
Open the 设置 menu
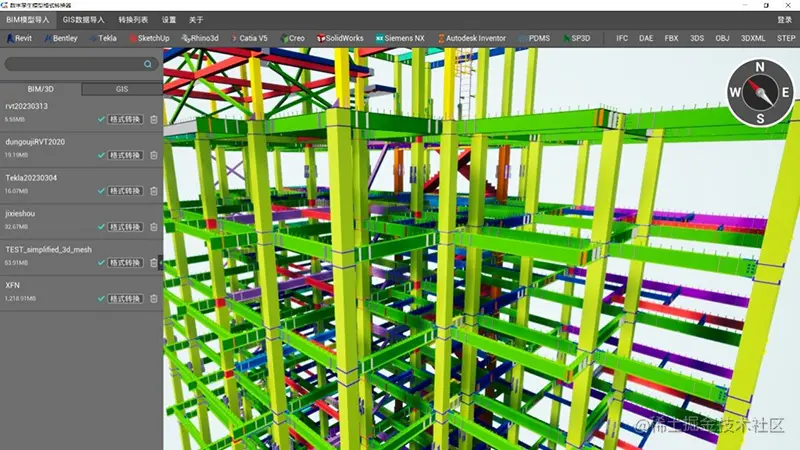pos(169,20)
